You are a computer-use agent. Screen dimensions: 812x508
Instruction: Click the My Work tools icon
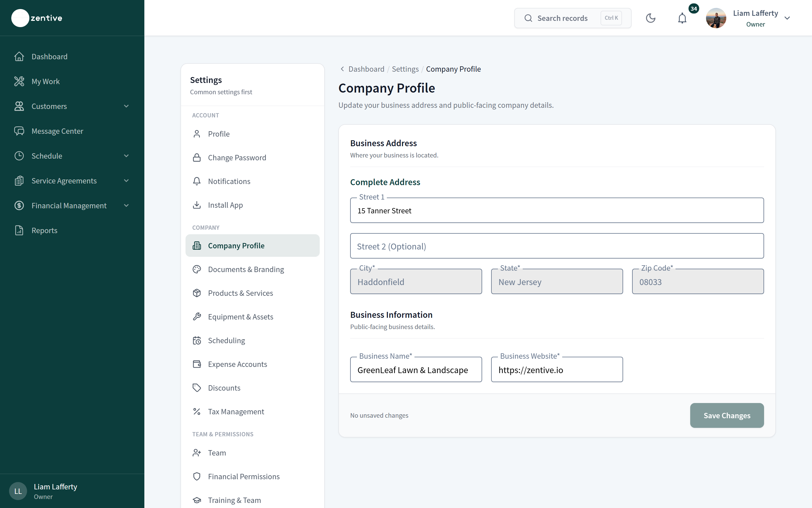point(19,81)
